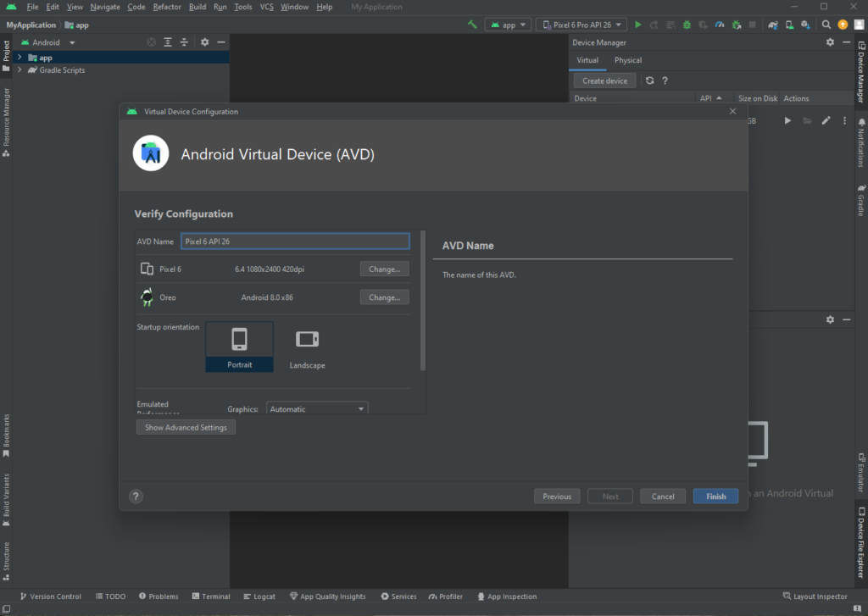Open Device Manager panel settings gear
This screenshot has width=868, height=616.
pos(830,42)
